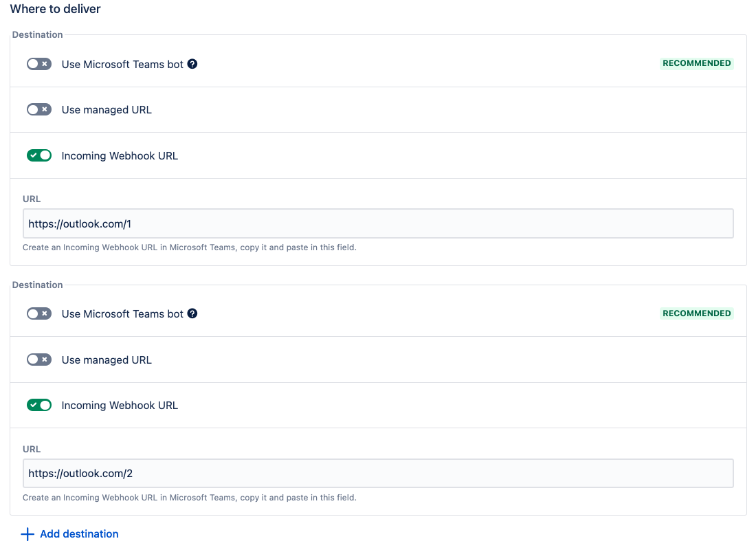Click webhook helper text under first URL field
This screenshot has width=756, height=552.
click(189, 247)
